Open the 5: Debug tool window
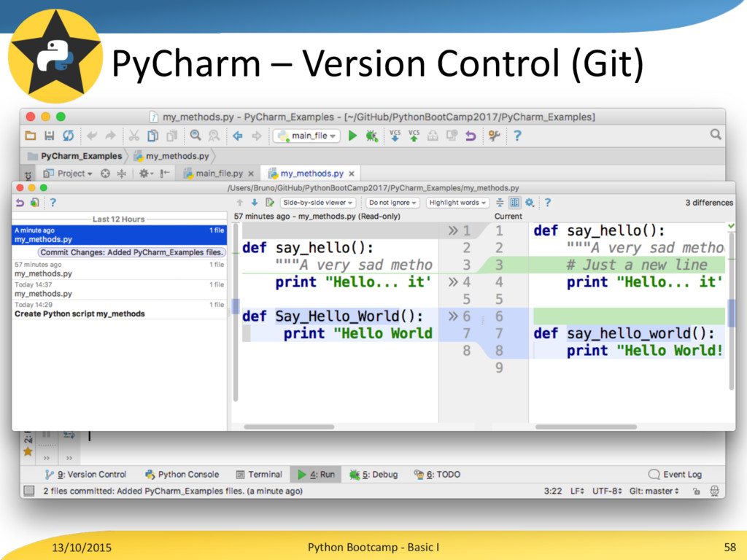 point(373,475)
